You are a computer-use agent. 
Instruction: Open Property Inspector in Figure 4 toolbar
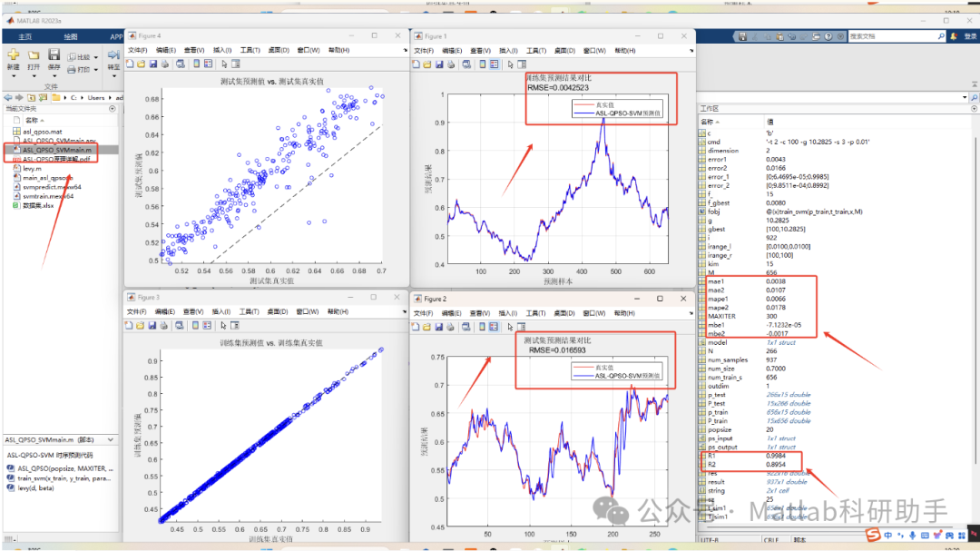(x=236, y=64)
